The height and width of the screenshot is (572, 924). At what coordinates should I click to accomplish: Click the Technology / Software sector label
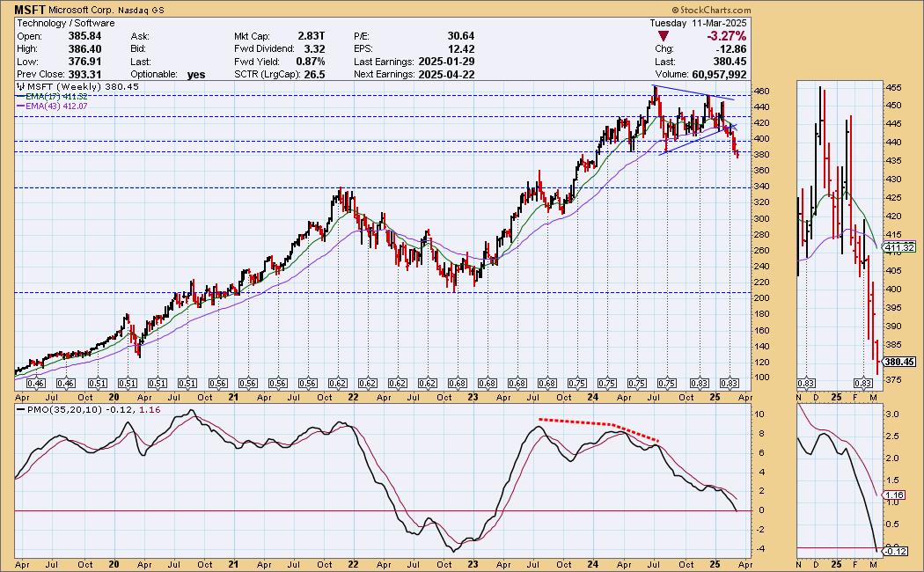pos(65,23)
